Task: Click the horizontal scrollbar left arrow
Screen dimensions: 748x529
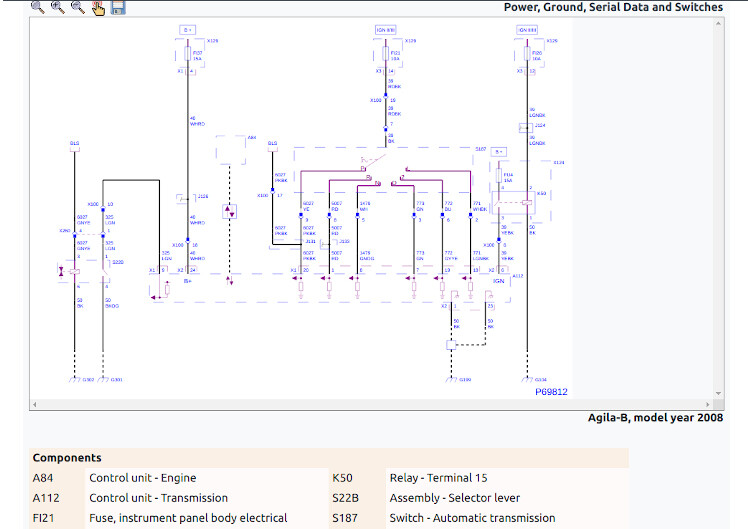Action: tap(34, 405)
